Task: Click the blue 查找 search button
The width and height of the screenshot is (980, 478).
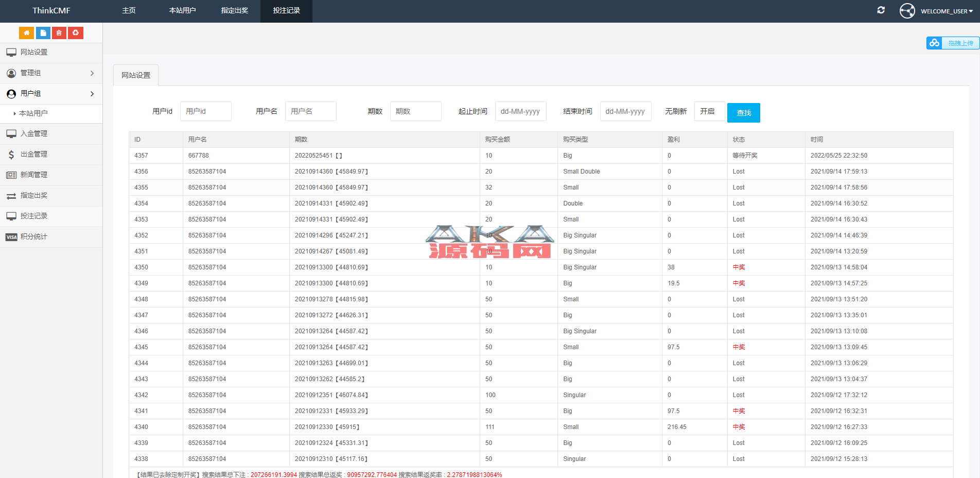Action: 743,113
